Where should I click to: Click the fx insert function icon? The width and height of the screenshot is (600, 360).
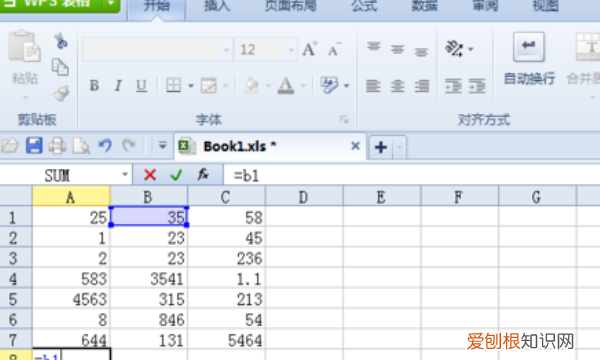[203, 175]
